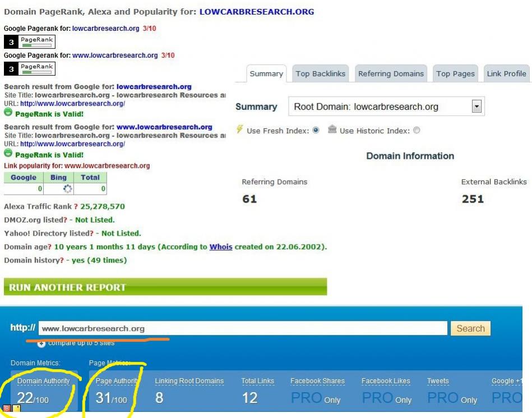532x418 pixels.
Task: Switch to the Summary tab
Action: point(266,74)
